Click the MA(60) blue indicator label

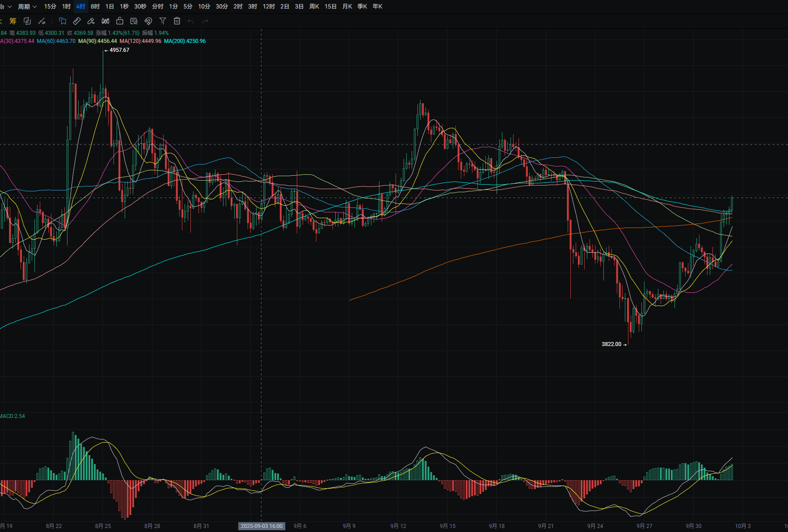click(56, 41)
